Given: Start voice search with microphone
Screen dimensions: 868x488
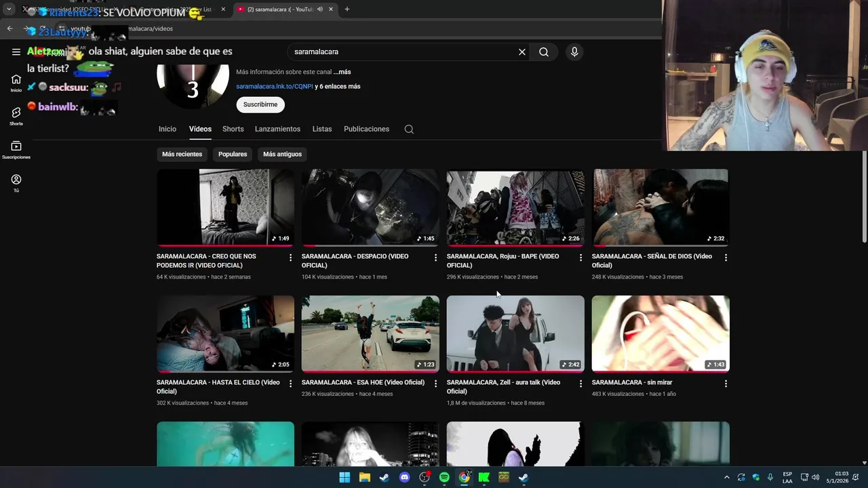Looking at the screenshot, I should 574,52.
